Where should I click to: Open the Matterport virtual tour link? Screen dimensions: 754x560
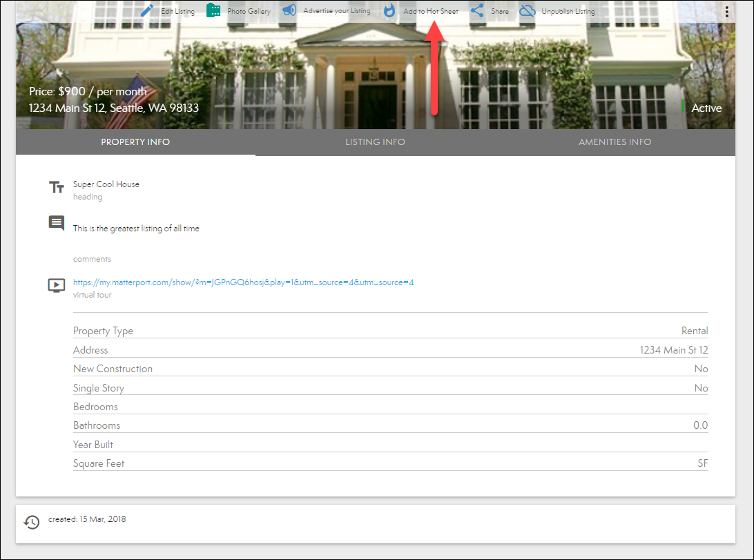[x=243, y=282]
